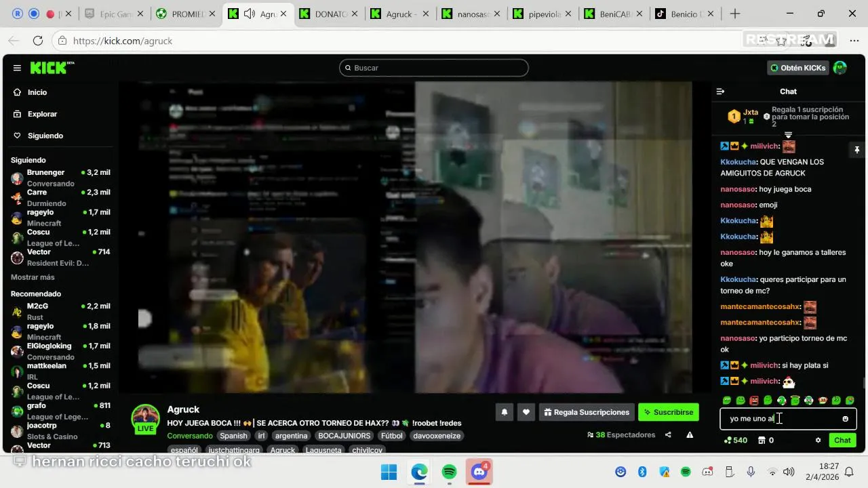Open the emoji picker in chat input
The width and height of the screenshot is (868, 488).
tap(845, 419)
